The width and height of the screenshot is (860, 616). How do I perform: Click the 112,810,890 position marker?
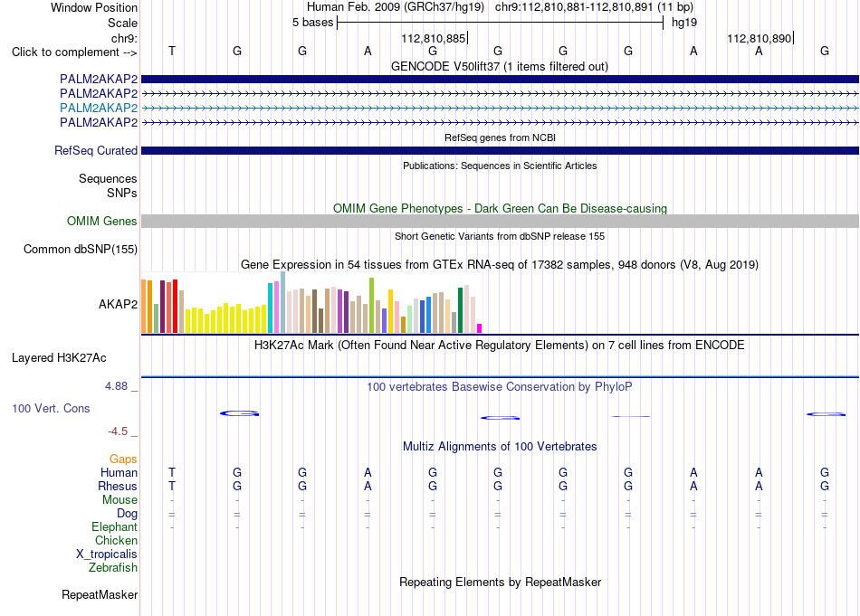pos(760,38)
